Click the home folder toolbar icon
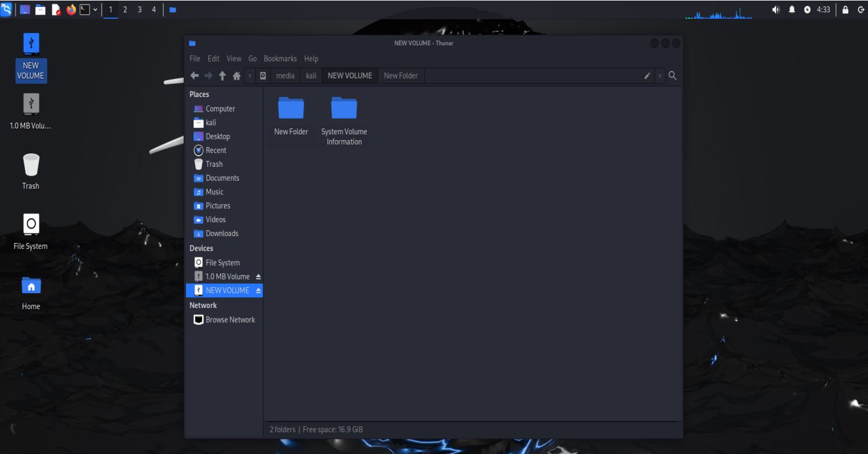Screen dimensions: 868x454 (237, 76)
